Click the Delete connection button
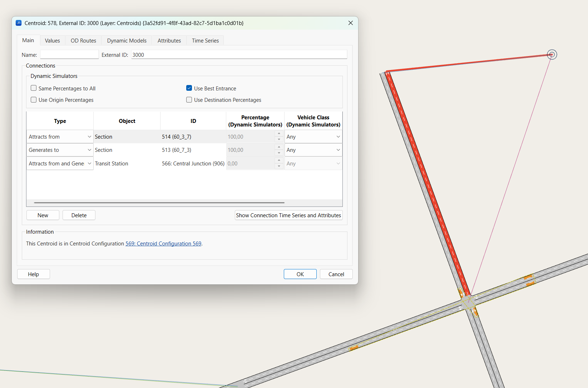The height and width of the screenshot is (388, 588). (x=79, y=215)
